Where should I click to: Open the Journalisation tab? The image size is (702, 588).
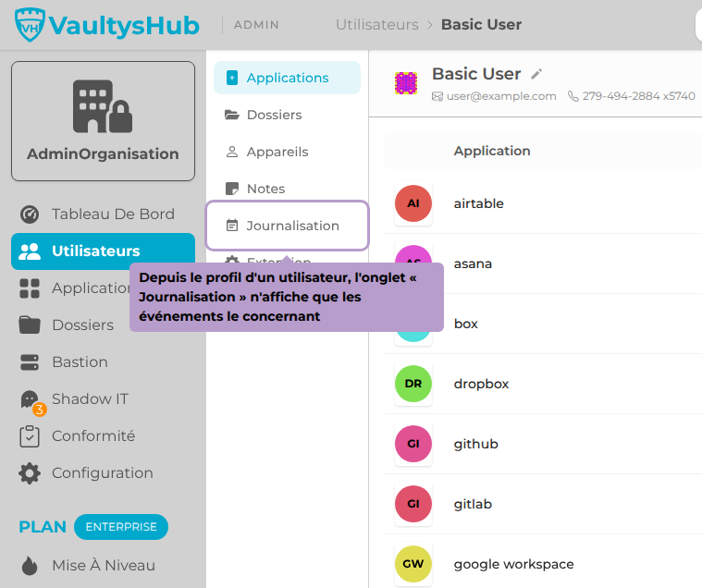(x=287, y=226)
